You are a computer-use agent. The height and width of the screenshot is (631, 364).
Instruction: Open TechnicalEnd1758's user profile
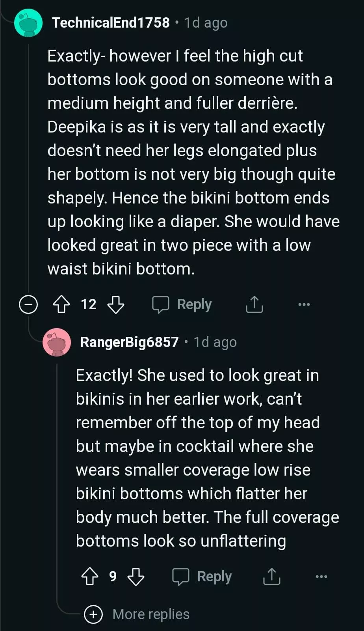111,22
